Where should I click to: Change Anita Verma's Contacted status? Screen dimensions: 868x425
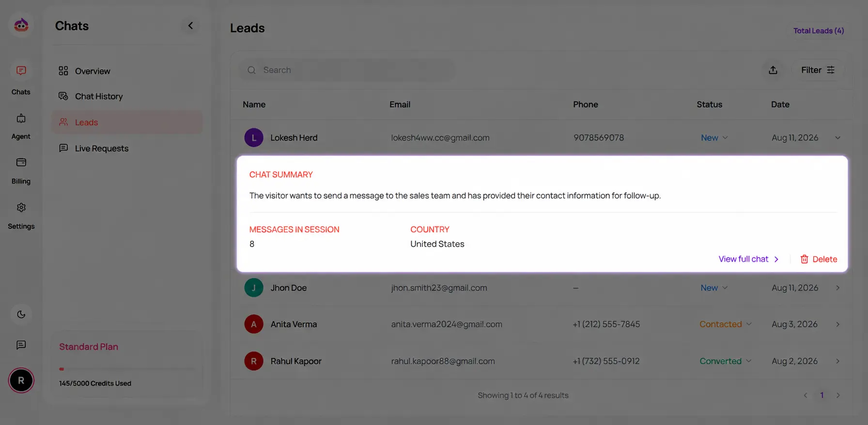click(x=726, y=324)
